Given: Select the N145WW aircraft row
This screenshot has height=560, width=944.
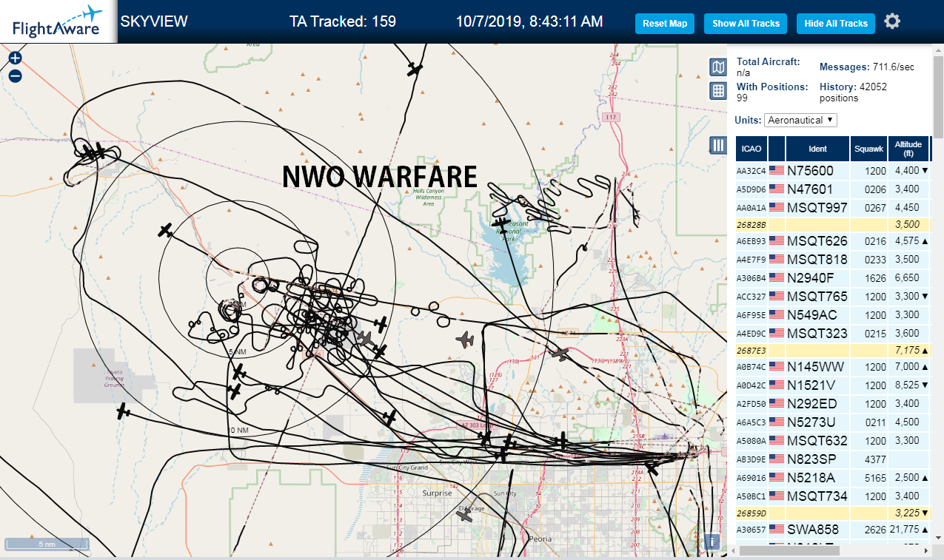Looking at the screenshot, I should [833, 366].
